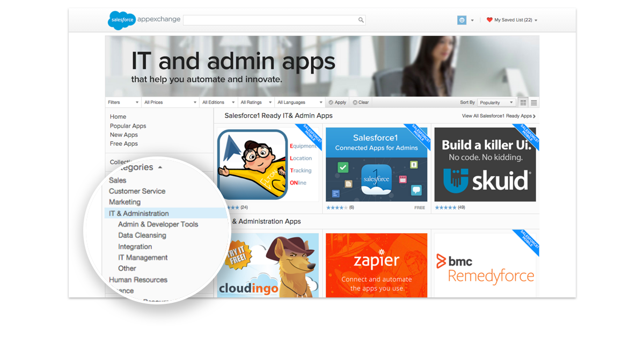Viewport: 644px width, 343px height.
Task: Choose Data Cleansing subcategory
Action: tap(142, 235)
